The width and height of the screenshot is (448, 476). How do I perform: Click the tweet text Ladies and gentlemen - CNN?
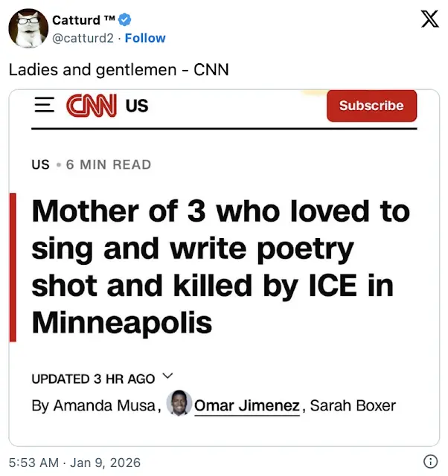pyautogui.click(x=118, y=70)
